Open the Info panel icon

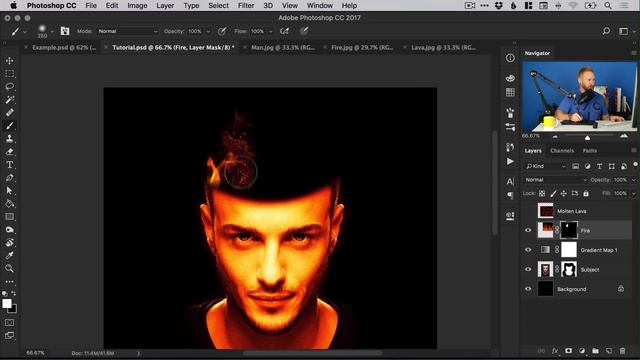pos(510,58)
